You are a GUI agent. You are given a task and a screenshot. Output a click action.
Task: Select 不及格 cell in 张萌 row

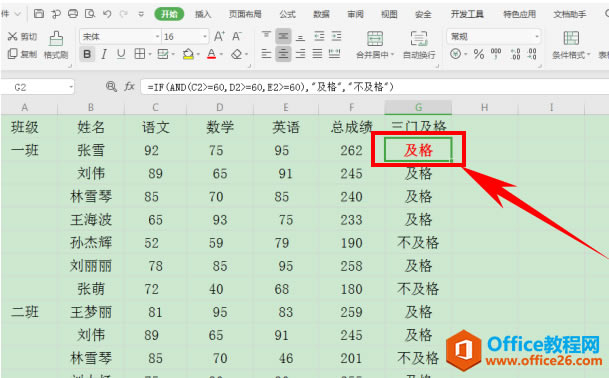point(418,289)
